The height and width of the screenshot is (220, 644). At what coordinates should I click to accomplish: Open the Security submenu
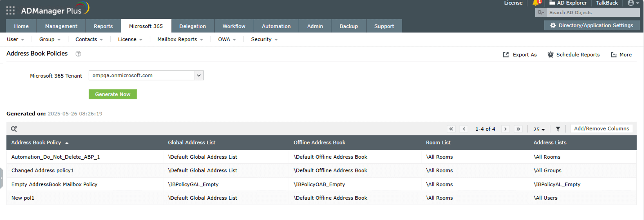(264, 40)
